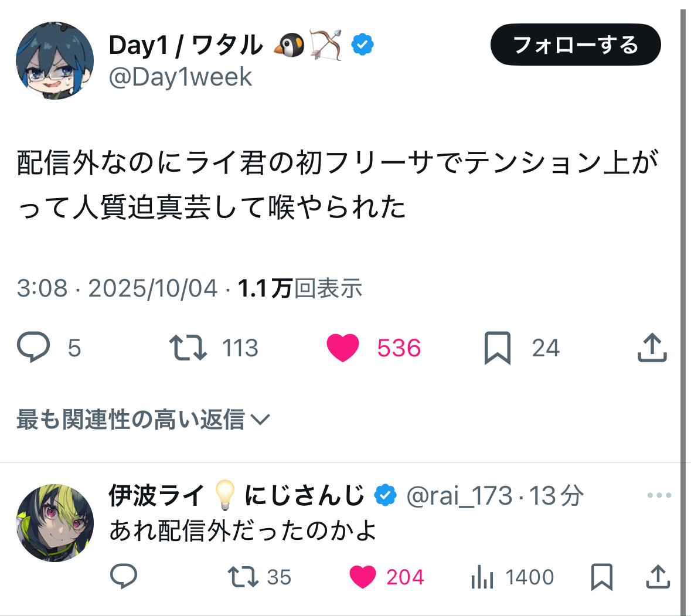Viewport: 691px width, 616px height.
Task: Reply to the main tweet by Day1
Action: [33, 348]
